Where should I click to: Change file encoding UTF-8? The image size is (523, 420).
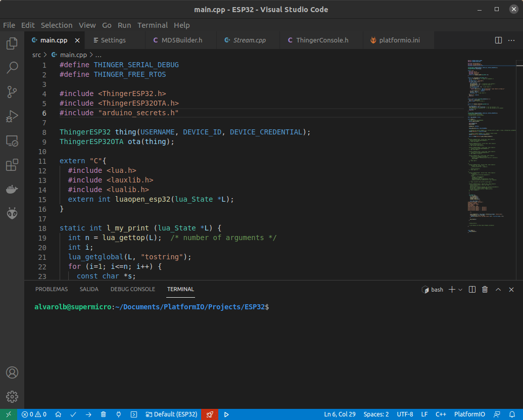405,414
